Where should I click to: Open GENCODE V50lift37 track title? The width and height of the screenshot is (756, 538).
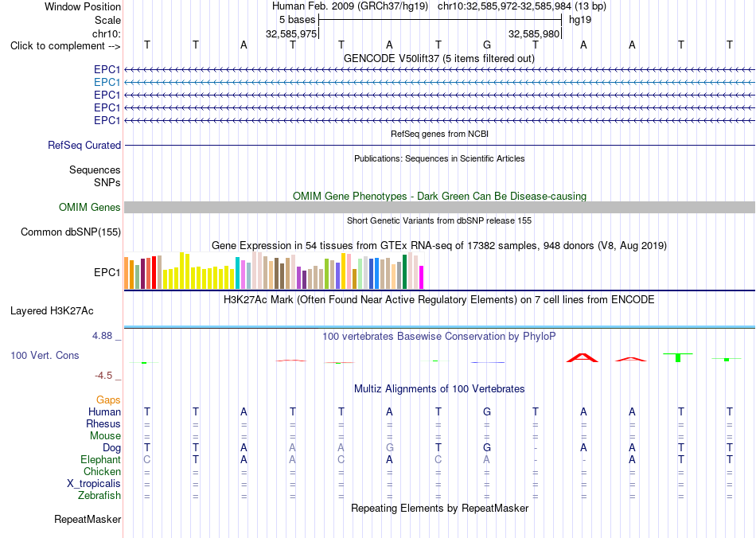click(439, 58)
